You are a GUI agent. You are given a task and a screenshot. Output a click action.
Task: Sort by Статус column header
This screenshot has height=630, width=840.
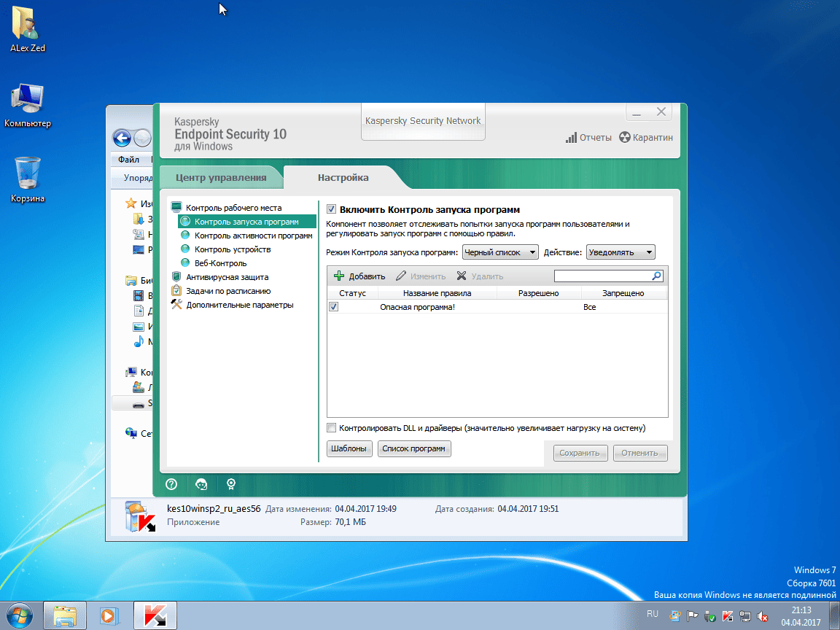point(352,294)
